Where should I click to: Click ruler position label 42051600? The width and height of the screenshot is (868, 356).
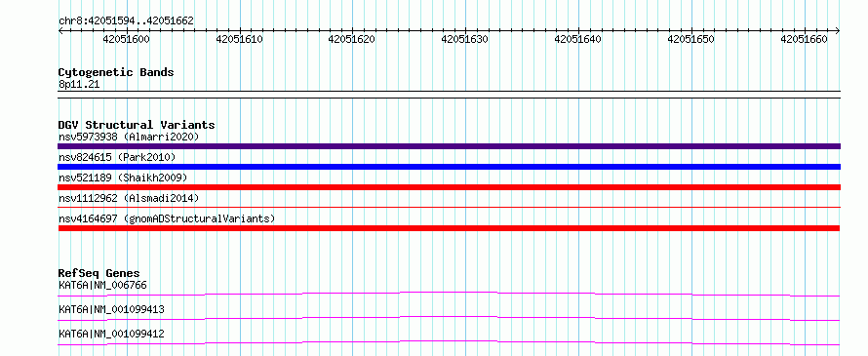[126, 39]
